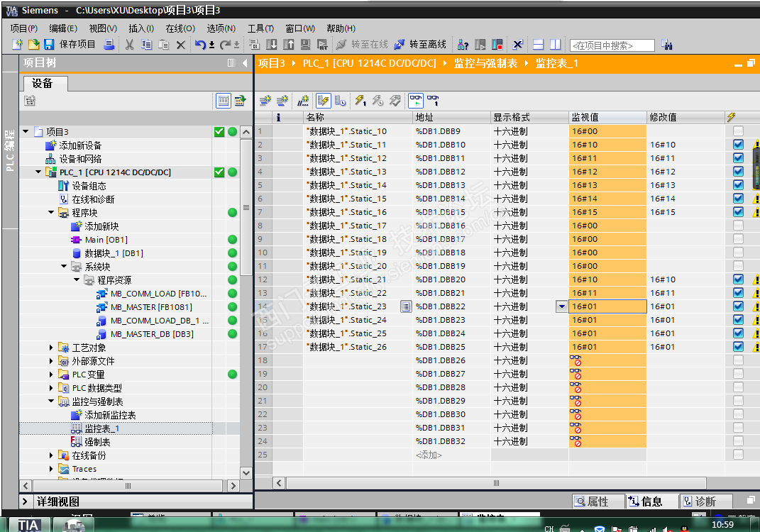Collapse the PLC_1 tree node
Image resolution: width=760 pixels, height=532 pixels.
(x=38, y=172)
